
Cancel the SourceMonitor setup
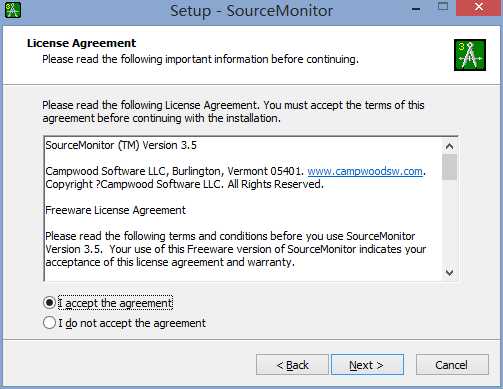(x=452, y=365)
